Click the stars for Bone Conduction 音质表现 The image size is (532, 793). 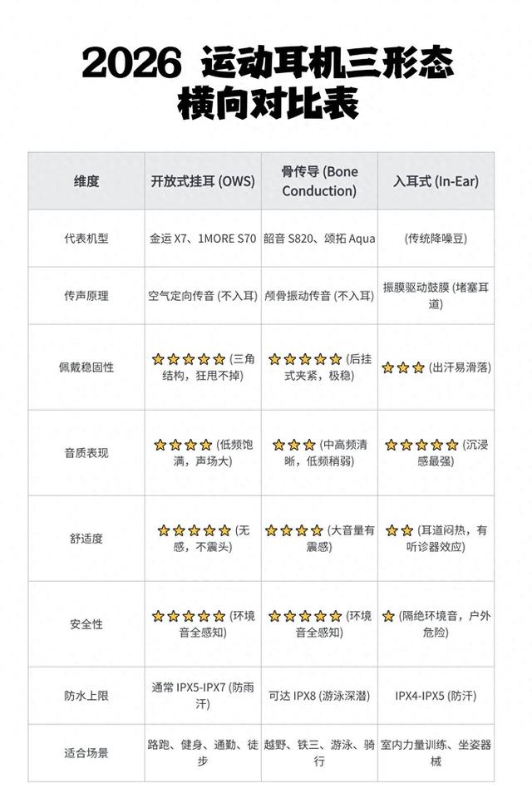(x=293, y=445)
